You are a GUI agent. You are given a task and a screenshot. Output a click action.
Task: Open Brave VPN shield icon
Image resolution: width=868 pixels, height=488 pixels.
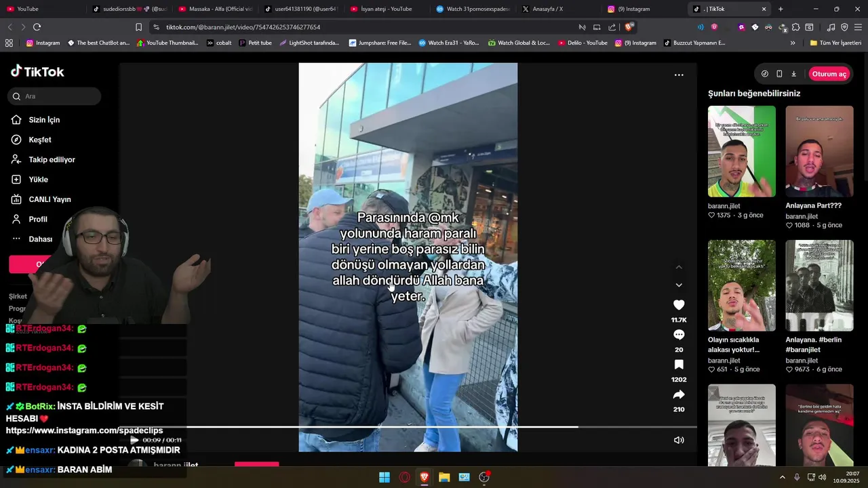point(844,27)
